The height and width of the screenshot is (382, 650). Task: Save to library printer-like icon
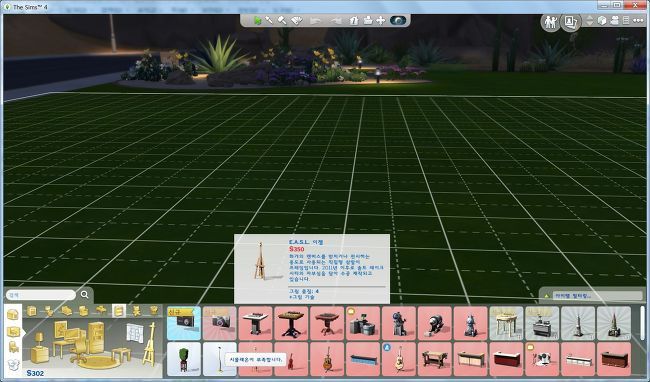[367, 20]
